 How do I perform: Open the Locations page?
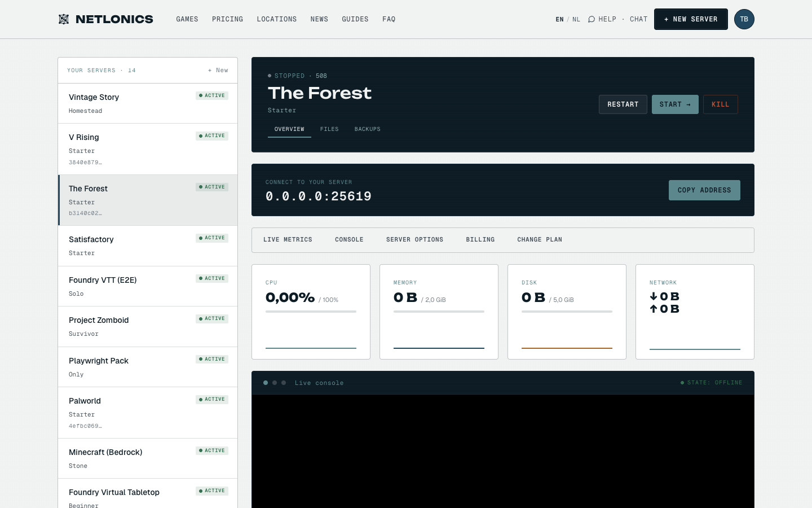(277, 19)
